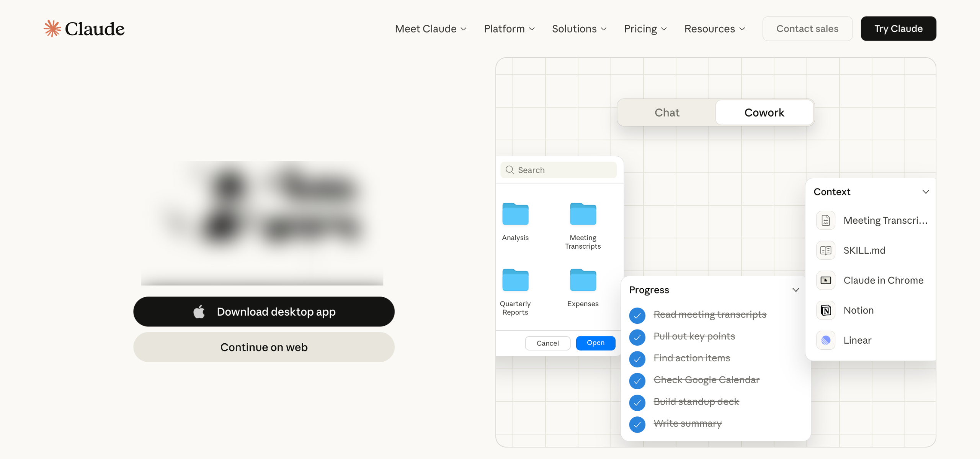Switch to the Chat tab

click(x=667, y=113)
